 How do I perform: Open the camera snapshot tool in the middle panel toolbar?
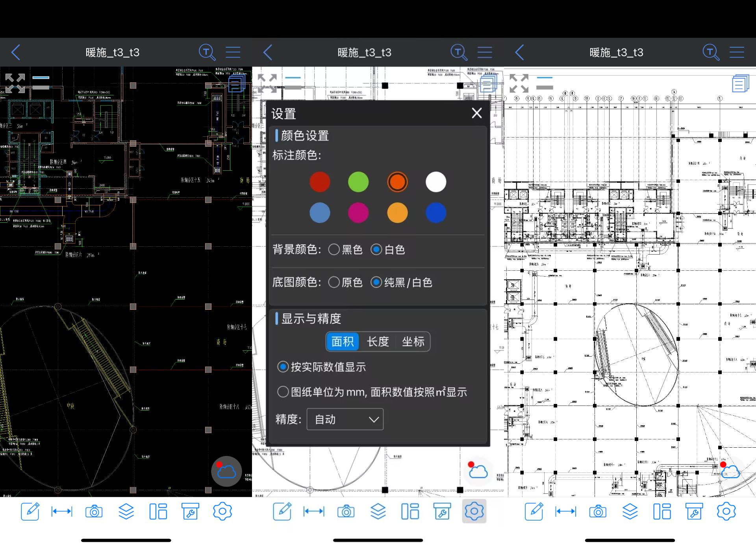[x=346, y=512]
